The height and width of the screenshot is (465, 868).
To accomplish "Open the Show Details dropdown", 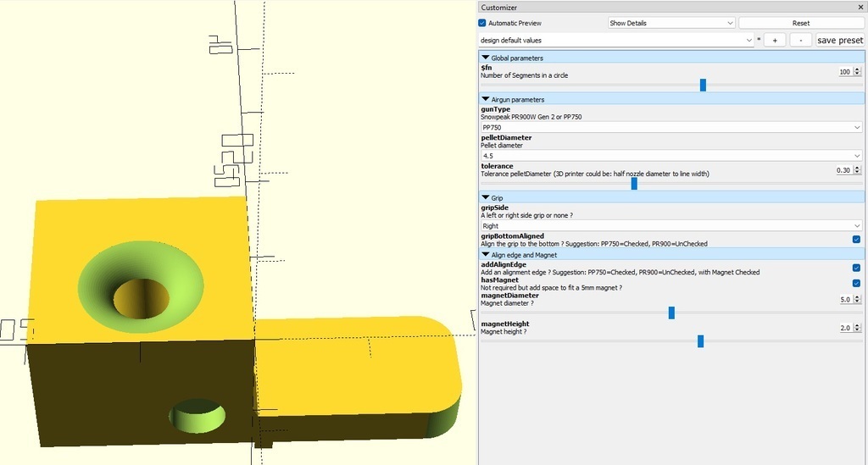I will pyautogui.click(x=671, y=23).
